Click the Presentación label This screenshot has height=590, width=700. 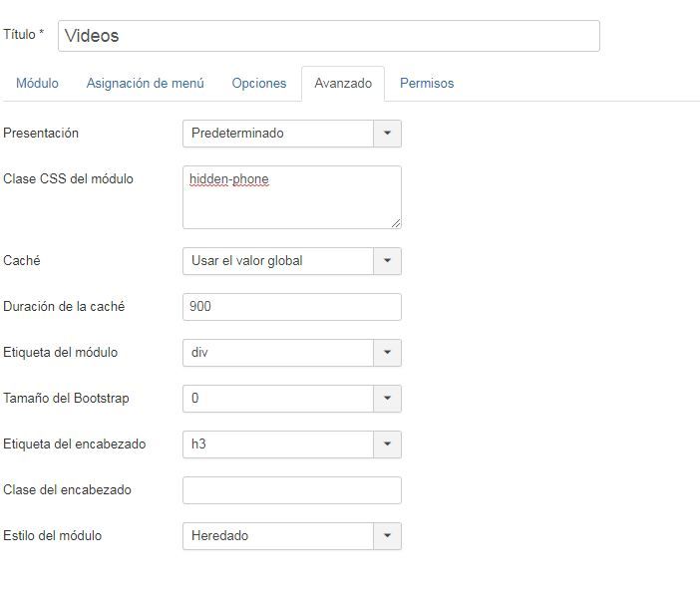(41, 133)
